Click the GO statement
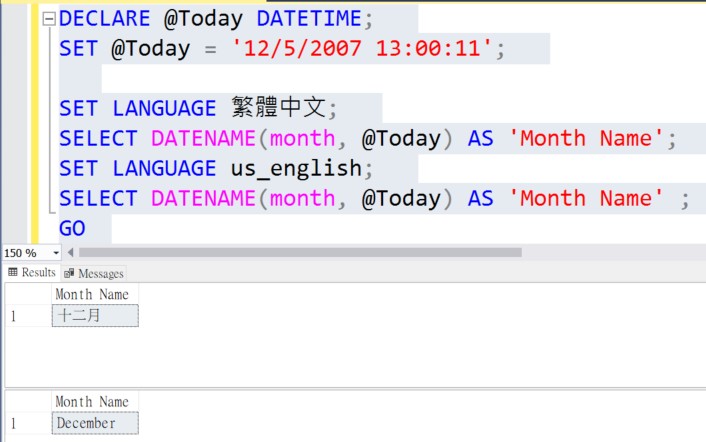Image resolution: width=706 pixels, height=442 pixels. tap(72, 229)
